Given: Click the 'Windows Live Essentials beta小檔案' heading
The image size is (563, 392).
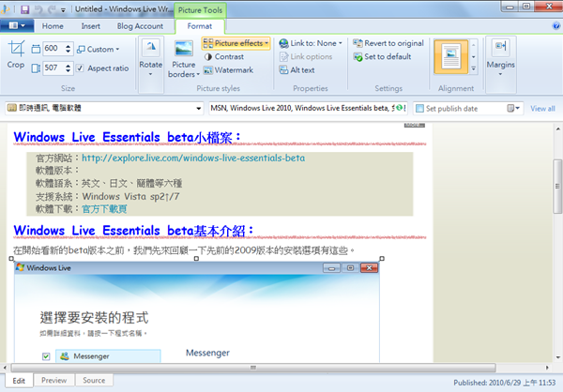Looking at the screenshot, I should tap(127, 137).
